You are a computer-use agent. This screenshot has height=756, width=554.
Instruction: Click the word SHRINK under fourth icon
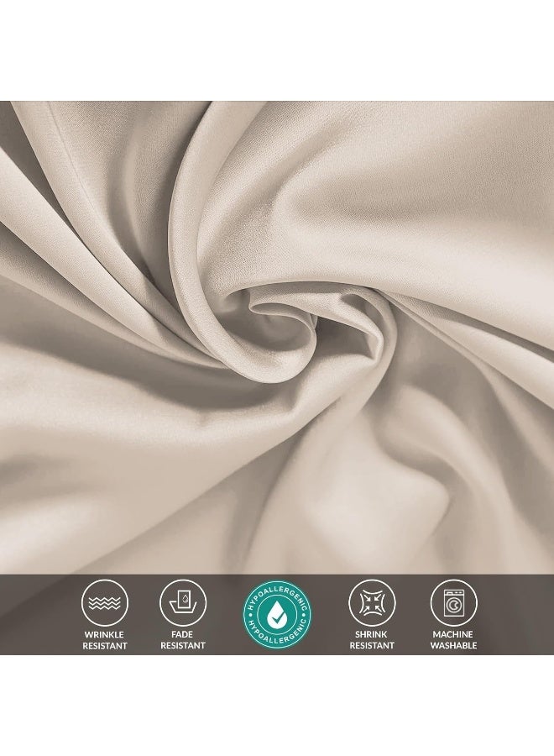coord(371,634)
